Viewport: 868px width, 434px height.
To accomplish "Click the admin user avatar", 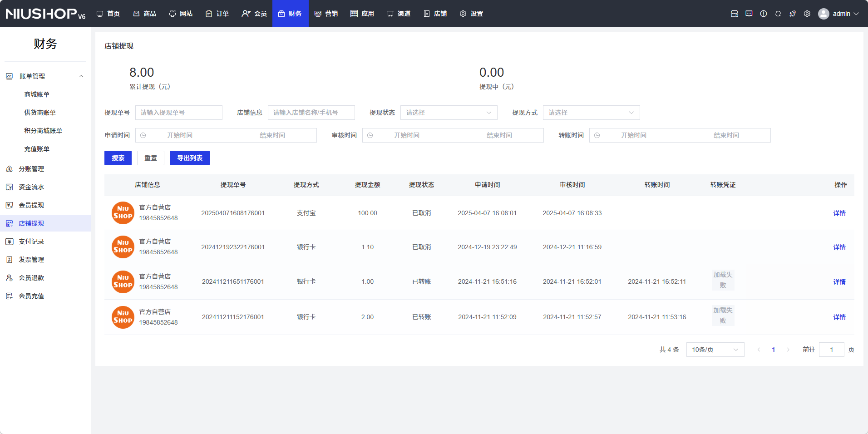I will [824, 14].
